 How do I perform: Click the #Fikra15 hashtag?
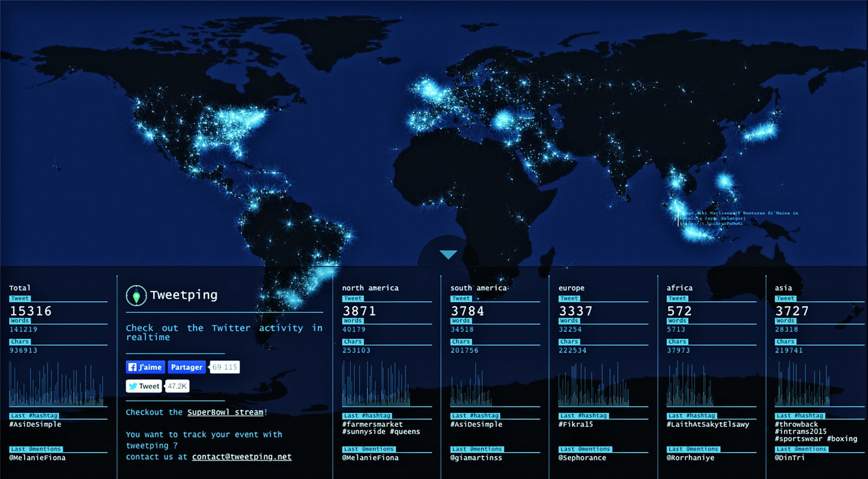576,424
